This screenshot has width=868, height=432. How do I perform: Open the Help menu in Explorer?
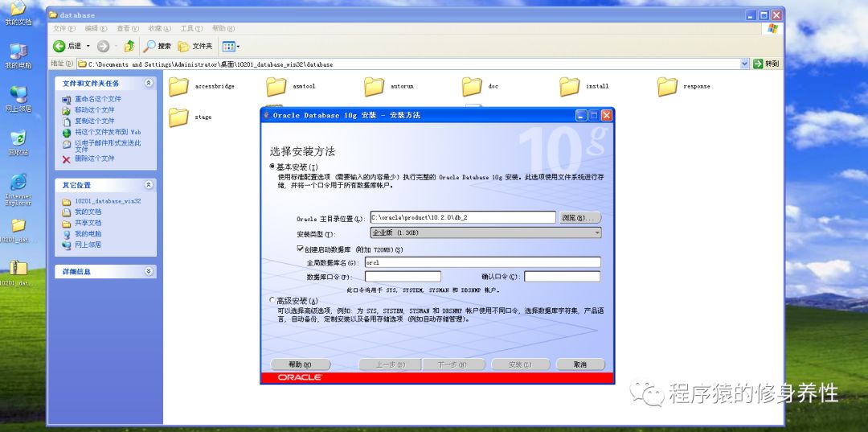pyautogui.click(x=223, y=29)
